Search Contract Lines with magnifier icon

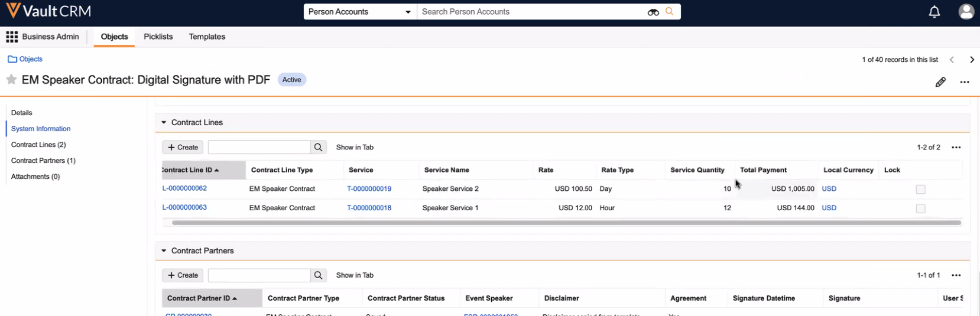(318, 147)
